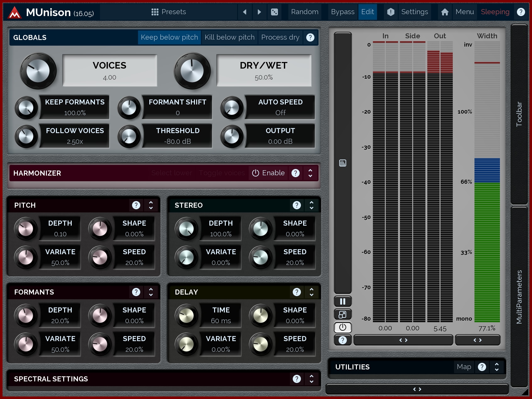Collapse the Delay panel arrows
Screen dimensions: 532x399
pyautogui.click(x=312, y=292)
